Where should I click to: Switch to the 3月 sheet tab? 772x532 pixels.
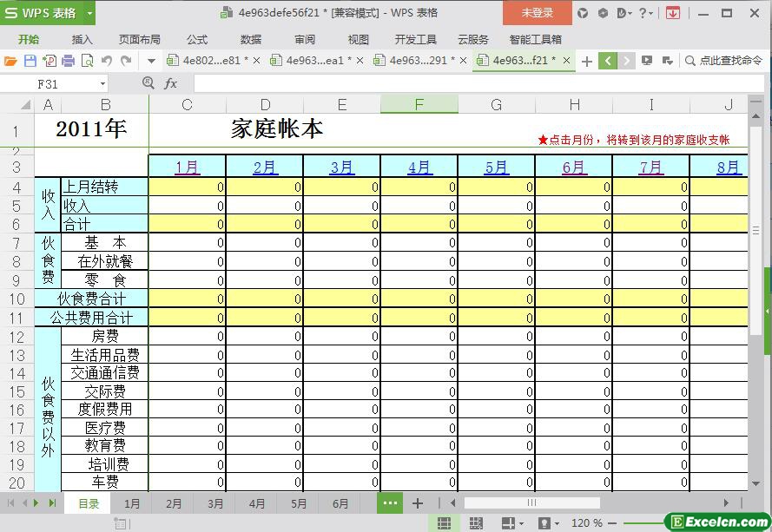pyautogui.click(x=215, y=503)
